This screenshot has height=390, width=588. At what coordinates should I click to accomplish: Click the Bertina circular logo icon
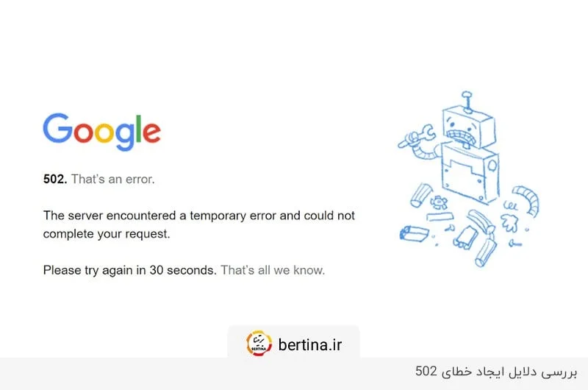(259, 344)
